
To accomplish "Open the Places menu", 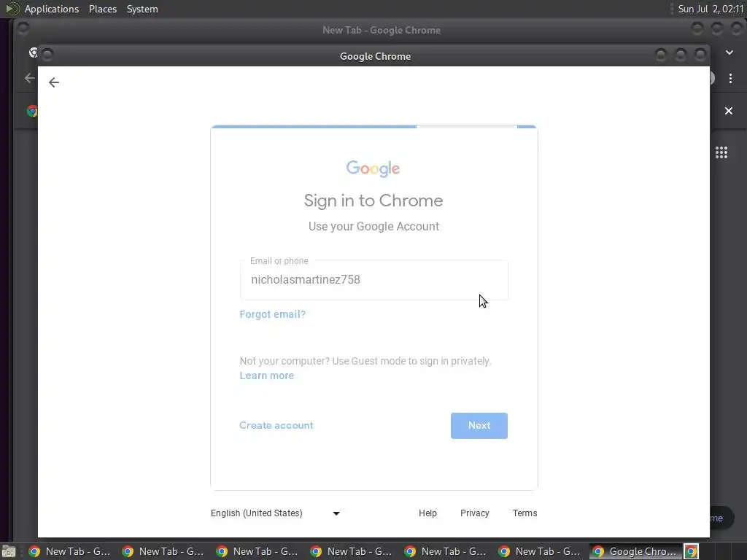I will (103, 9).
